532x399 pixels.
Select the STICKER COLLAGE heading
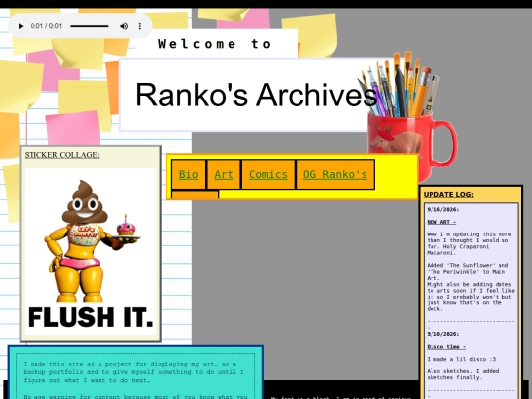click(x=62, y=155)
